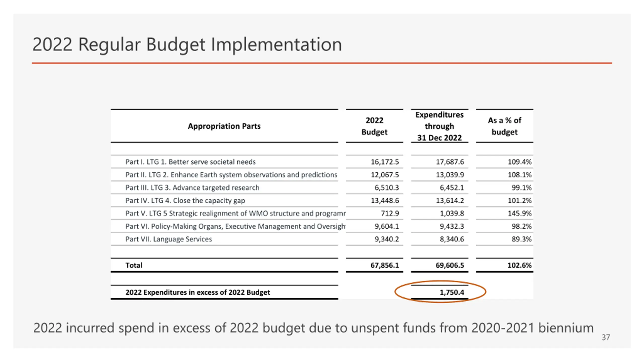Click the footer note about unspent 2020-2021 funds
The image size is (644, 362).
point(313,328)
